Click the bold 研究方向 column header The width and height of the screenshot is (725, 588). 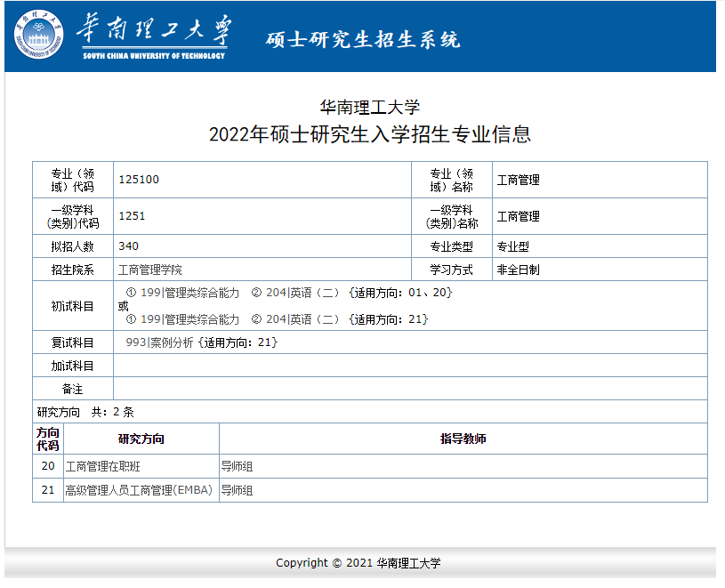[141, 439]
